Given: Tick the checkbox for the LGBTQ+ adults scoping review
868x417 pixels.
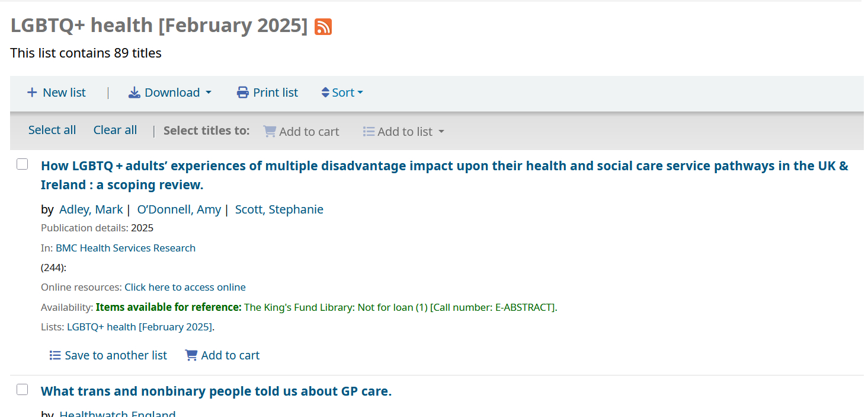Looking at the screenshot, I should tap(23, 164).
